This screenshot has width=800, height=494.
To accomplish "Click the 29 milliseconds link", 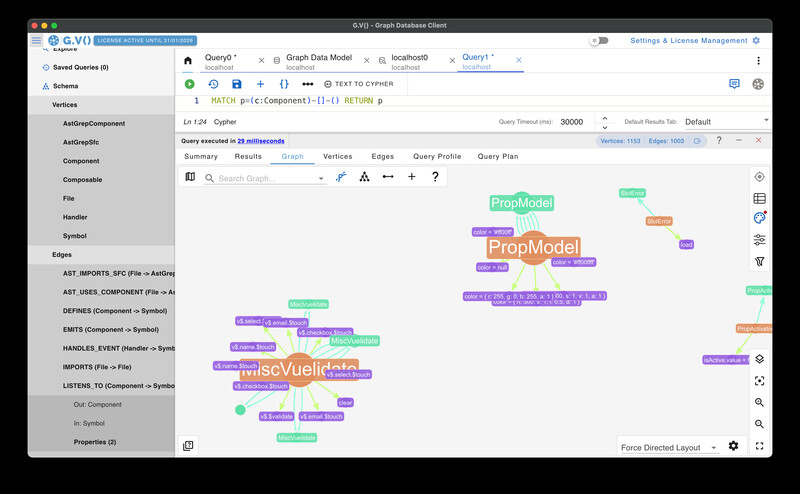I will 261,141.
